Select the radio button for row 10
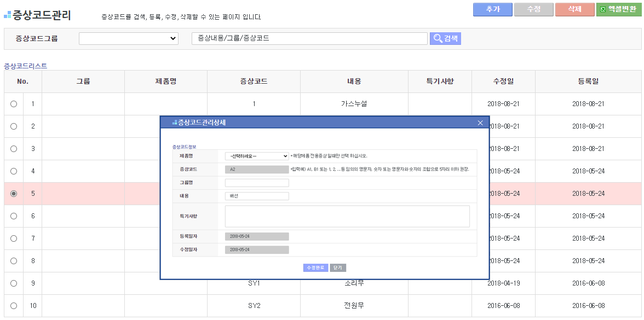The height and width of the screenshot is (320, 644). point(14,306)
